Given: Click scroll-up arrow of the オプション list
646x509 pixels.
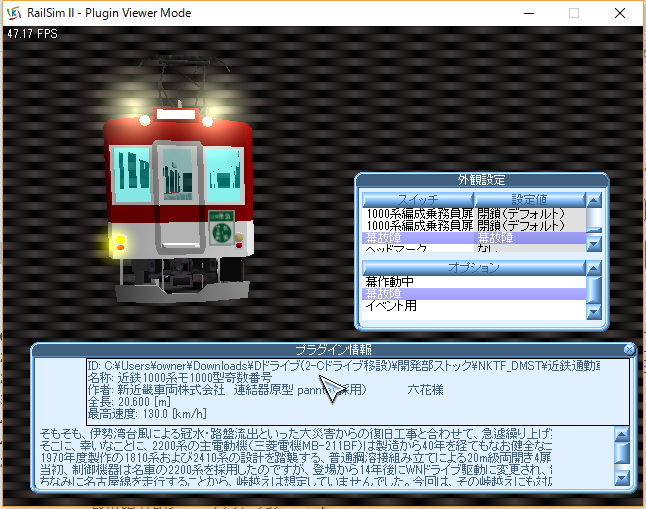Looking at the screenshot, I should tap(594, 268).
